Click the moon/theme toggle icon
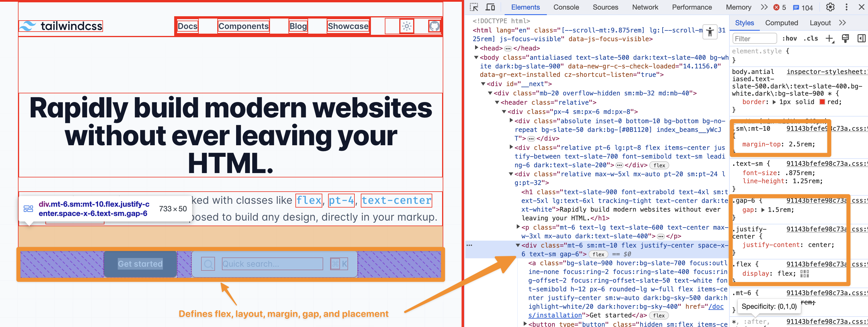 coord(406,26)
